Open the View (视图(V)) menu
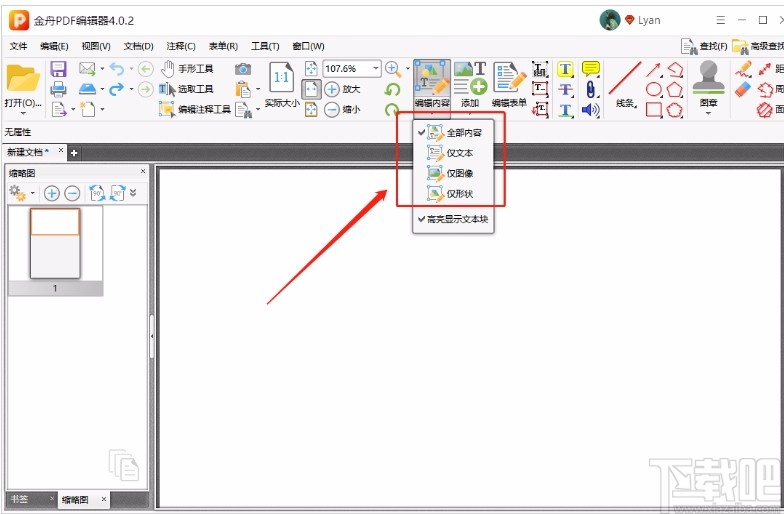 96,46
